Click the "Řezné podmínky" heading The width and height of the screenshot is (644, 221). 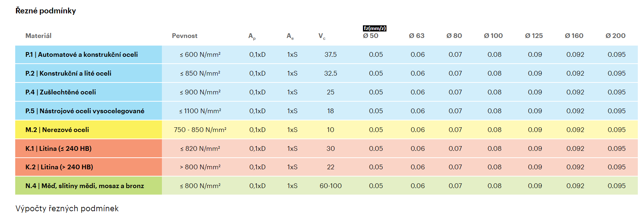pyautogui.click(x=46, y=11)
